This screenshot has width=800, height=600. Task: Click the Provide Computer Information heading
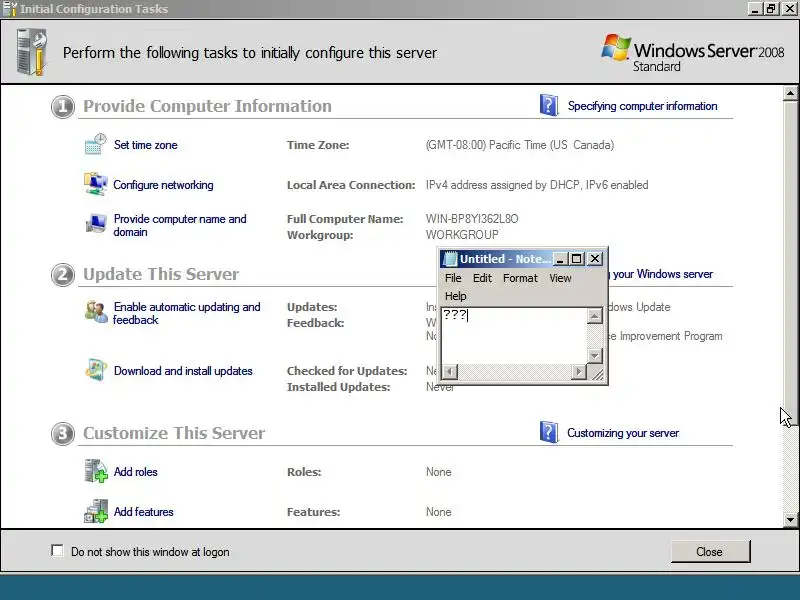[x=207, y=106]
